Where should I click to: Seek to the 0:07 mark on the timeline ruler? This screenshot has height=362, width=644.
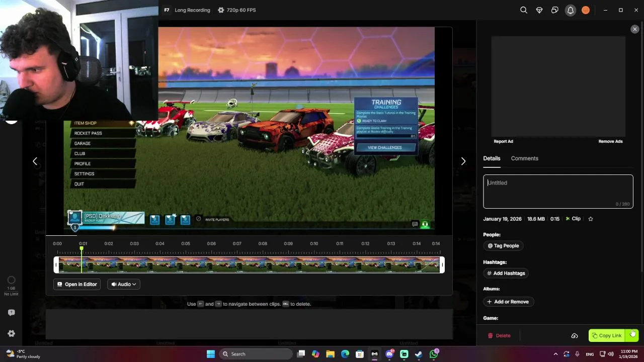tap(237, 244)
